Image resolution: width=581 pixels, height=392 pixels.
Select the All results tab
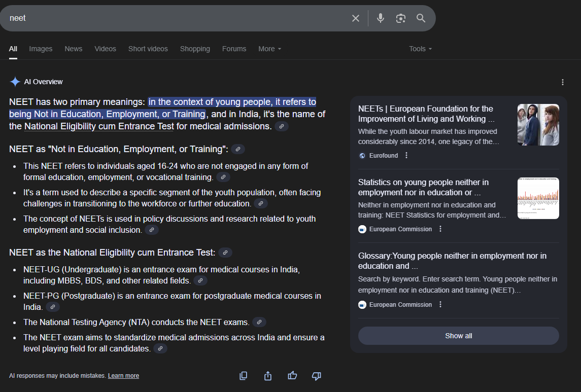(13, 49)
